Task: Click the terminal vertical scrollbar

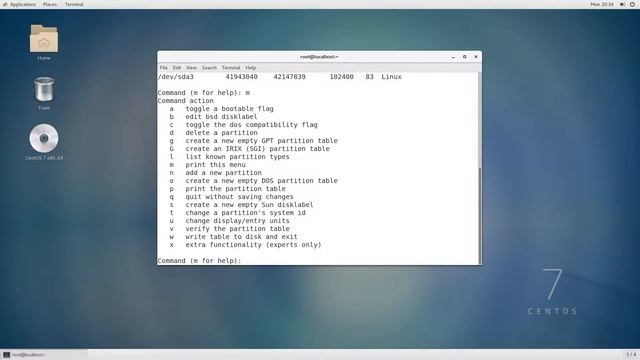Action: pyautogui.click(x=480, y=216)
